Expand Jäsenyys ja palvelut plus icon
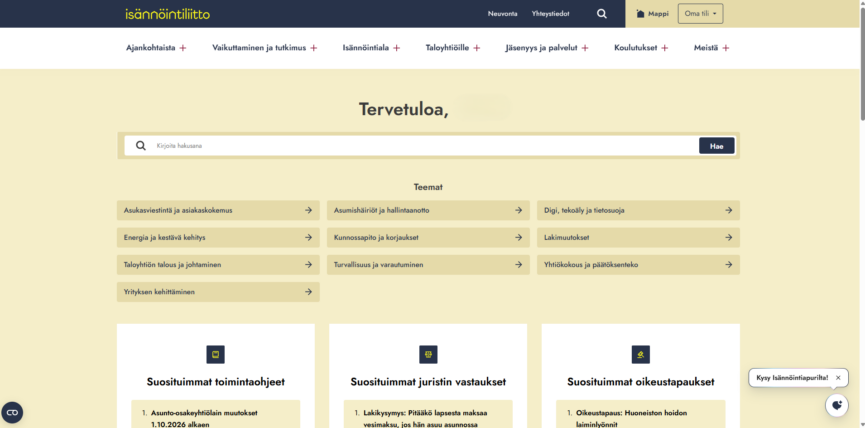This screenshot has height=428, width=865. [x=585, y=48]
